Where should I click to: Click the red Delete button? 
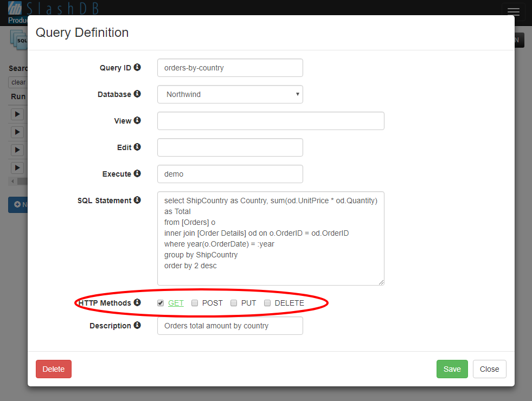point(54,369)
